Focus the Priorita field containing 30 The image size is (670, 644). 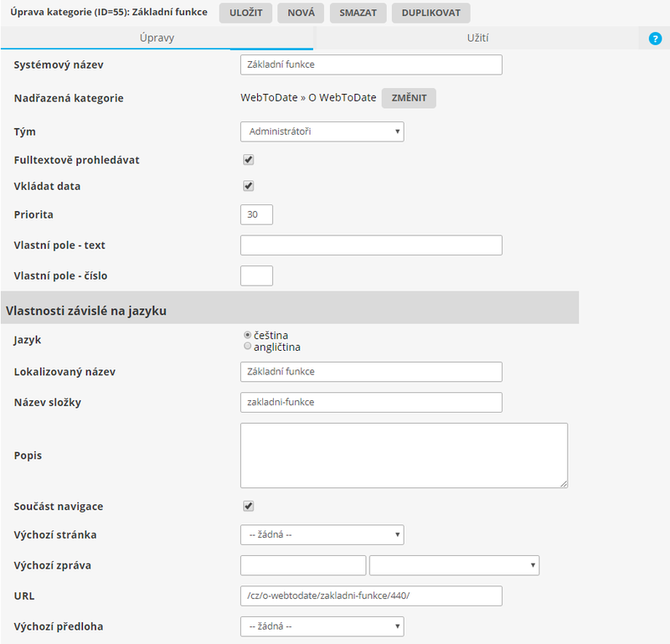click(x=256, y=214)
